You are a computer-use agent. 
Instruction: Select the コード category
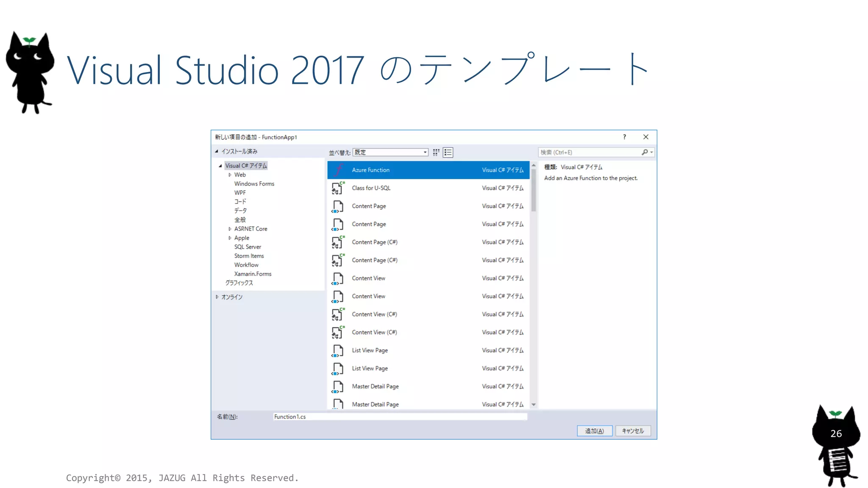[x=240, y=202]
